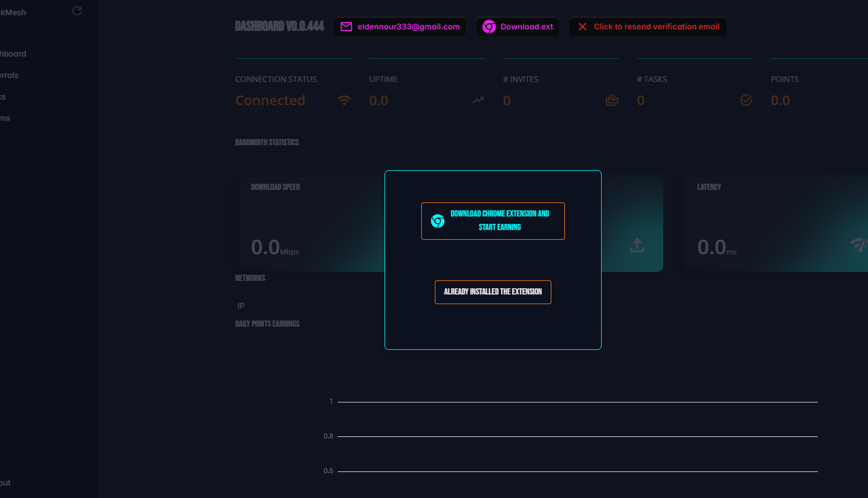Click the Chrome icon in Download ext
This screenshot has height=498, width=868.
click(x=489, y=27)
